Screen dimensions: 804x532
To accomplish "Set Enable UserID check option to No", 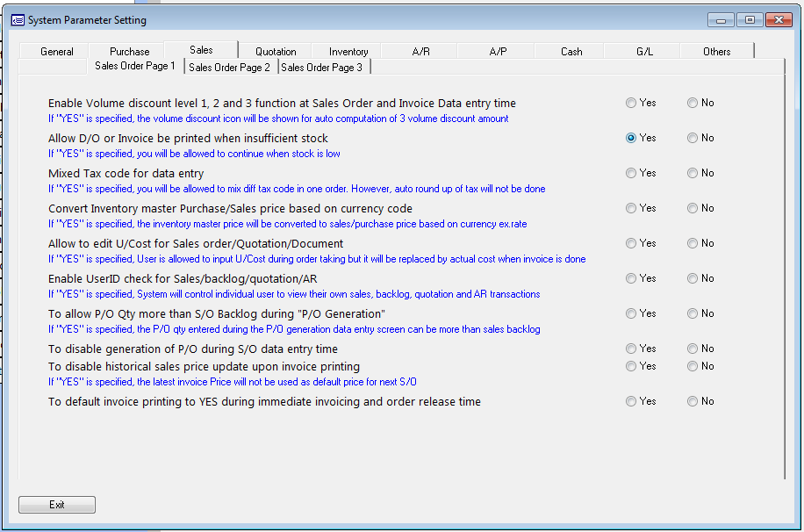I will (x=693, y=278).
